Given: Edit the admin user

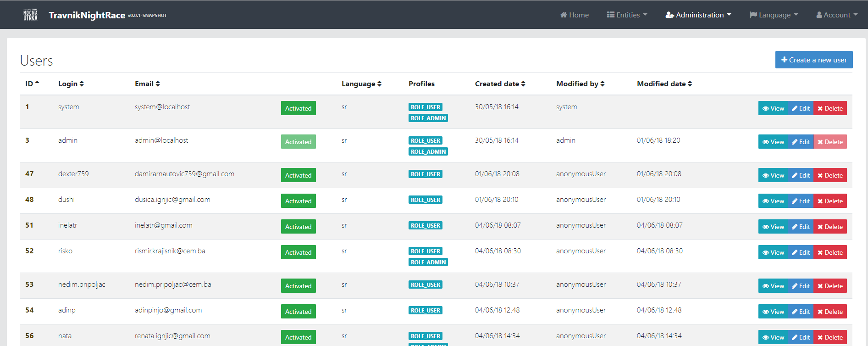Looking at the screenshot, I should click(x=801, y=142).
